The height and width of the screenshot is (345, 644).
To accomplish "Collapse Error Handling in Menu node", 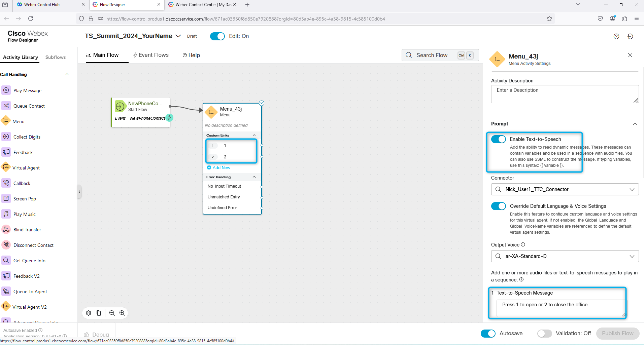I will [254, 177].
